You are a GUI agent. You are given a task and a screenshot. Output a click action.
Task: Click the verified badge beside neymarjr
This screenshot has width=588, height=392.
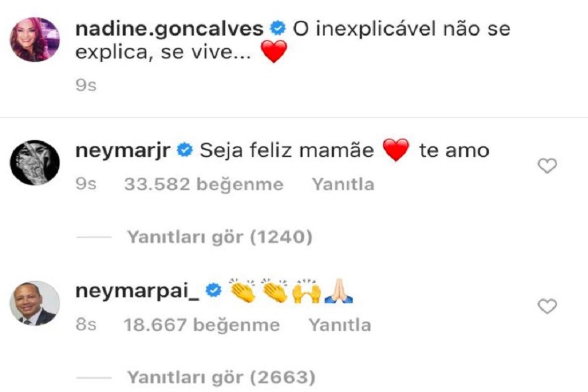pos(184,151)
